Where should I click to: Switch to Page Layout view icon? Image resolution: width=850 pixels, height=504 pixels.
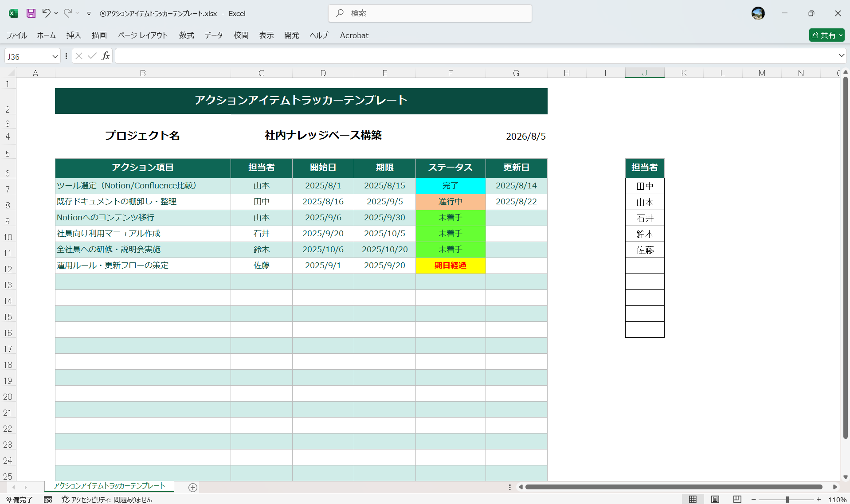pyautogui.click(x=715, y=499)
